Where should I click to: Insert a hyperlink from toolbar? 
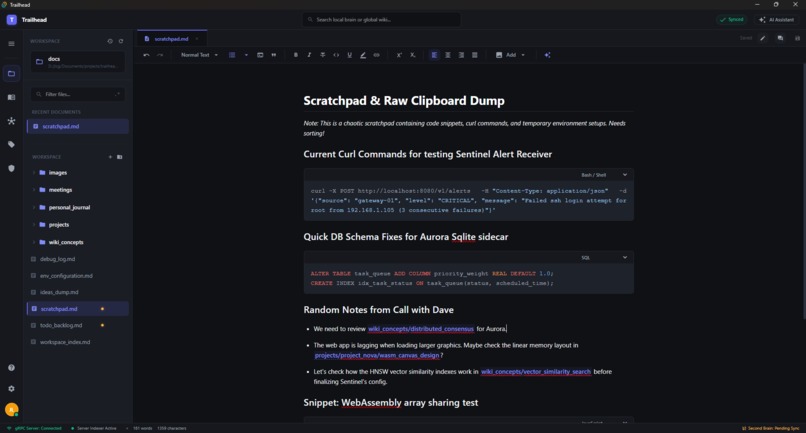(x=376, y=55)
